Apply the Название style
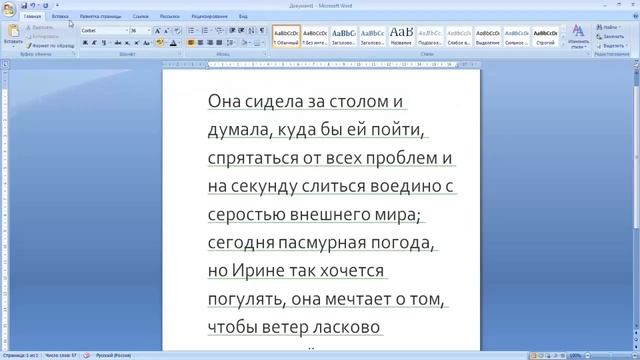The height and width of the screenshot is (360, 640). tap(401, 36)
